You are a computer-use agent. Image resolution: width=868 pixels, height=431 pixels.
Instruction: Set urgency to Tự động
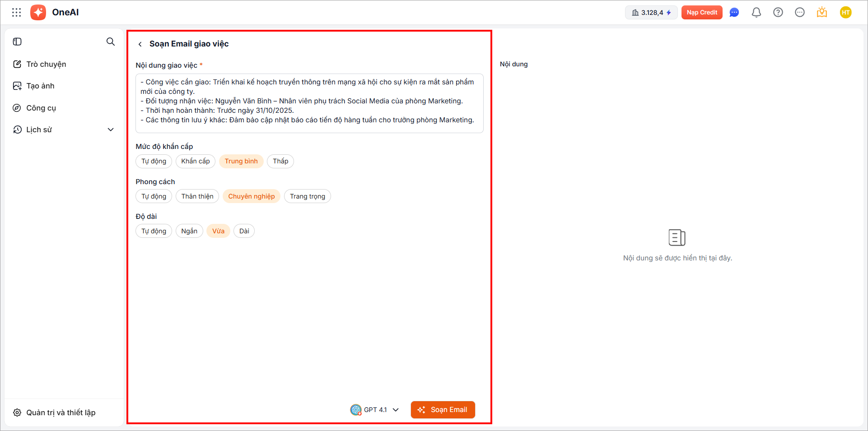click(x=154, y=161)
